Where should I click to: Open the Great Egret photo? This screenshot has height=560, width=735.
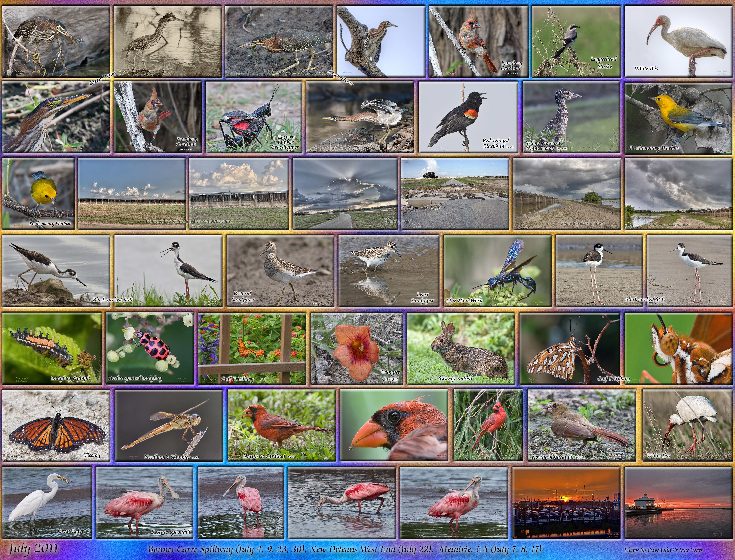[47, 503]
